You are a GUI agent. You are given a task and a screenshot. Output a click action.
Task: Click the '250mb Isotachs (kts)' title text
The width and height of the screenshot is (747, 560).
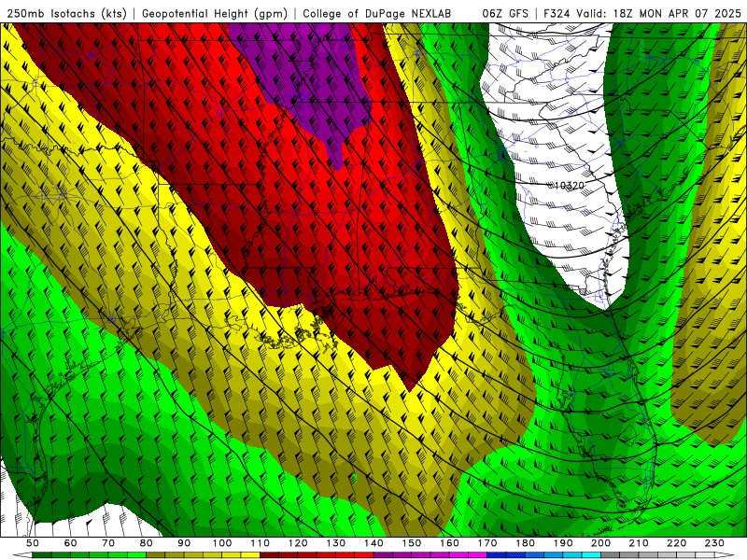67,13
